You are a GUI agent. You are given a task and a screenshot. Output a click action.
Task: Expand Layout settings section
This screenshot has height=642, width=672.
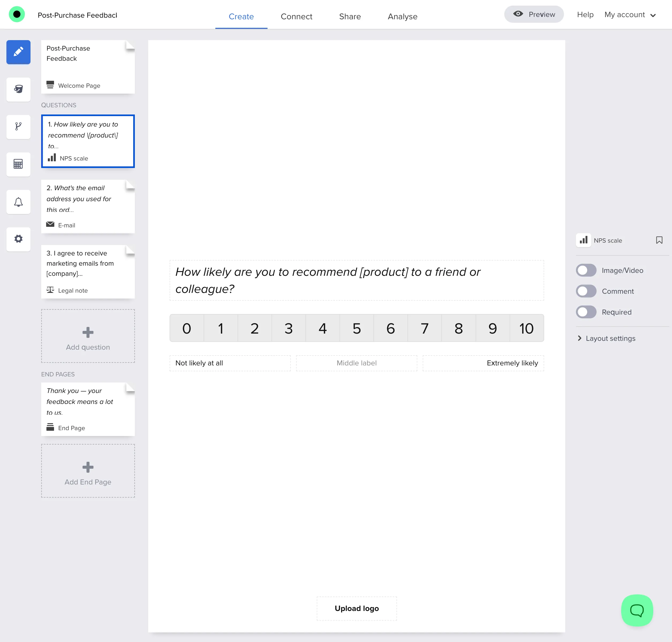coord(607,338)
